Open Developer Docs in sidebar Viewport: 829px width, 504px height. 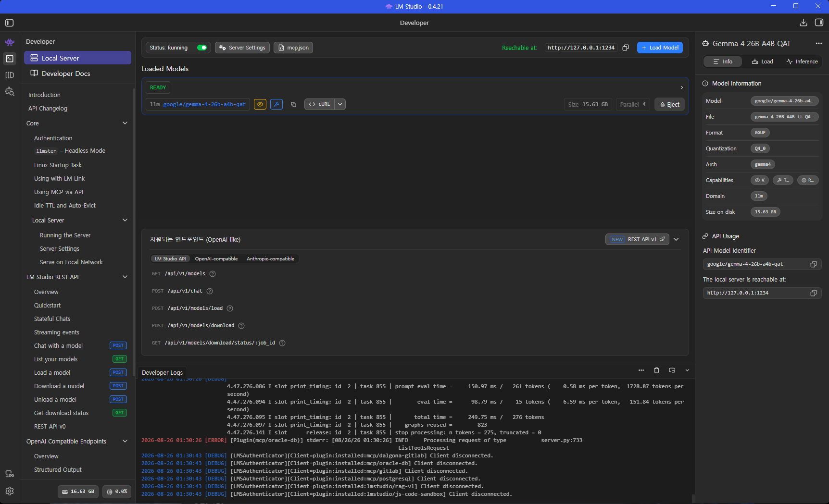click(77, 73)
